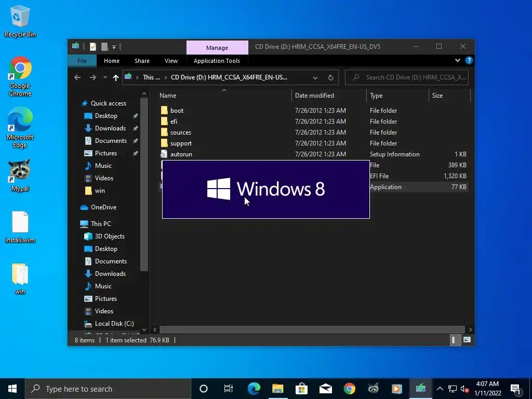Sort files by the Size column

point(449,96)
